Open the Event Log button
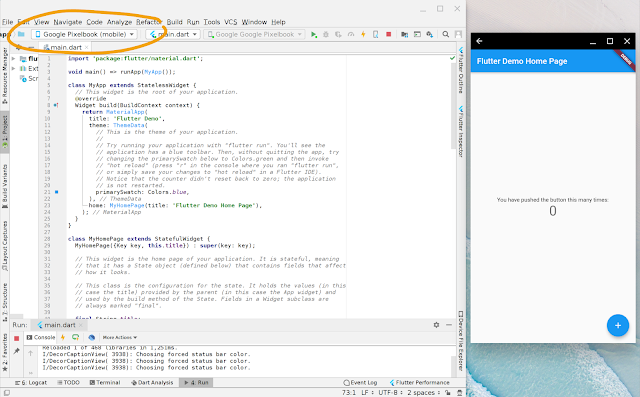640x397 pixels. pos(360,383)
